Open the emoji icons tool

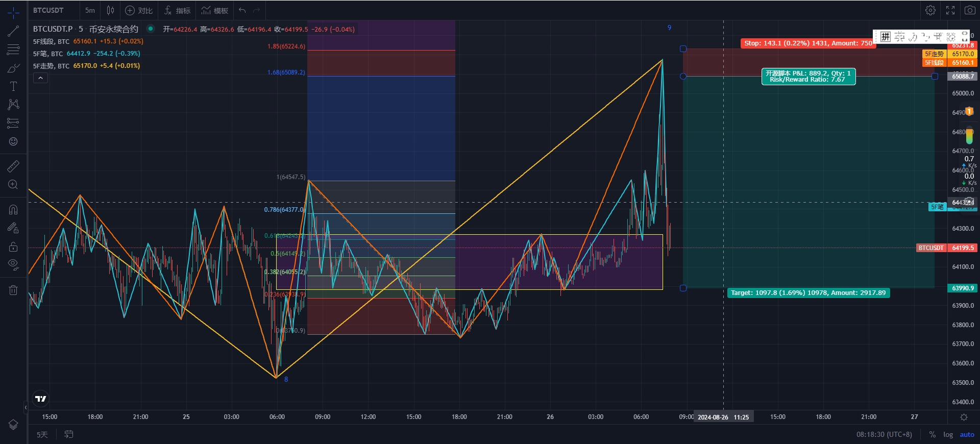(13, 141)
